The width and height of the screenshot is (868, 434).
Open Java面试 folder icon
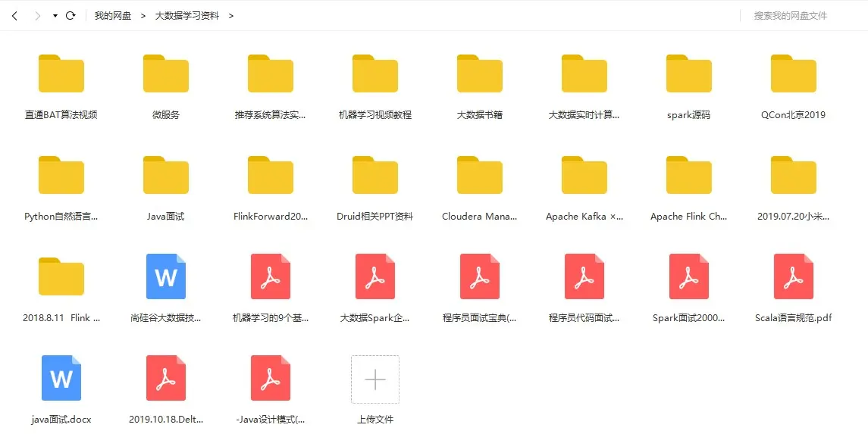(165, 175)
